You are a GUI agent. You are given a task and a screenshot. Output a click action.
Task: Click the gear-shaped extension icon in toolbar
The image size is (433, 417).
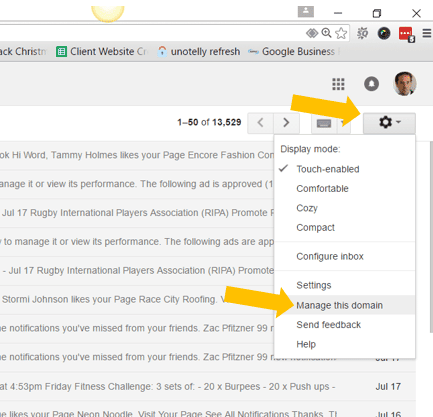pyautogui.click(x=362, y=33)
